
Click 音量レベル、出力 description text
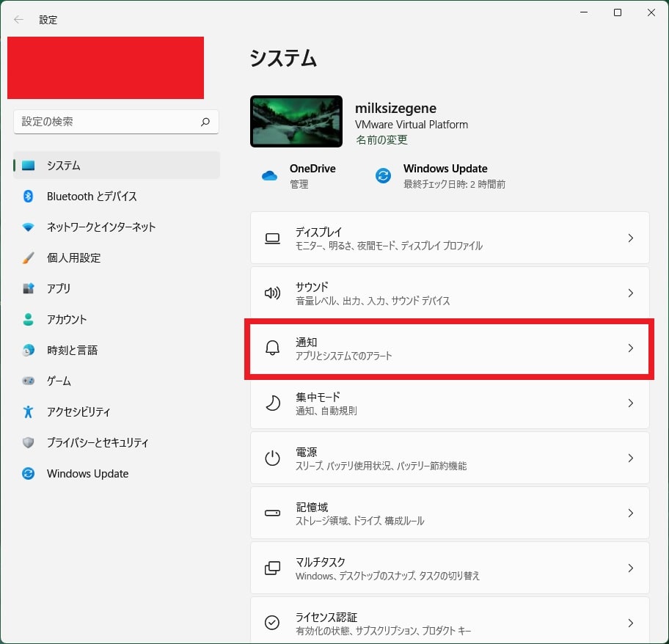pyautogui.click(x=373, y=301)
